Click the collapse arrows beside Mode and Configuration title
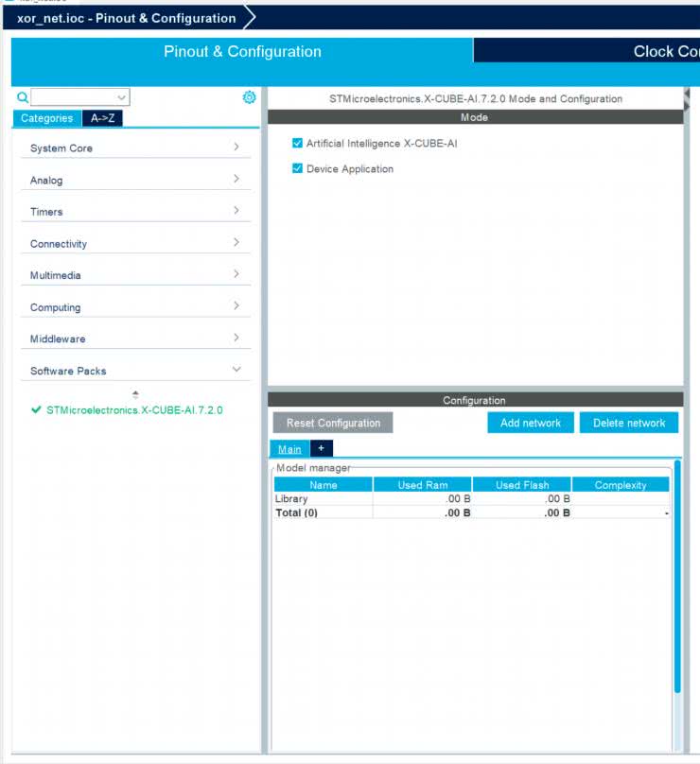The width and height of the screenshot is (700, 764). 688,98
